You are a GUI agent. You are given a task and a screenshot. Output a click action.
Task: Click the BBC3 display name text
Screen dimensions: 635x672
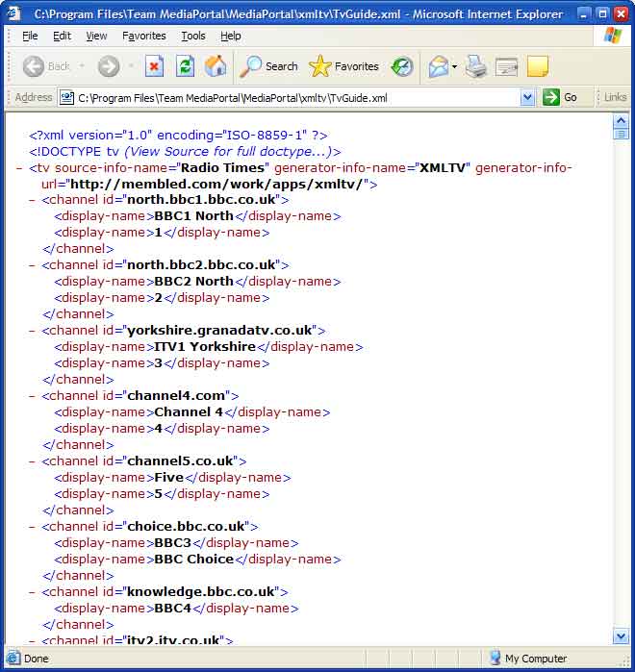pos(173,543)
